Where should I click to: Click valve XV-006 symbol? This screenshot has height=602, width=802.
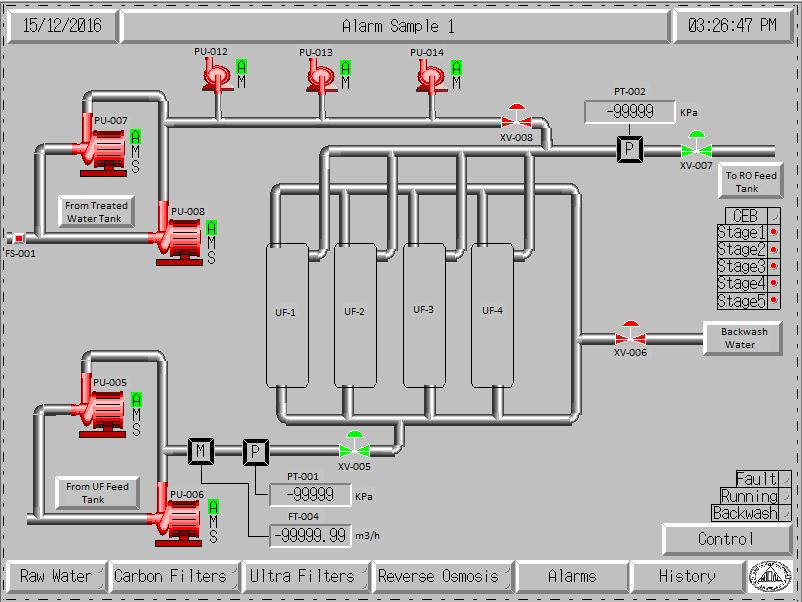[x=630, y=333]
